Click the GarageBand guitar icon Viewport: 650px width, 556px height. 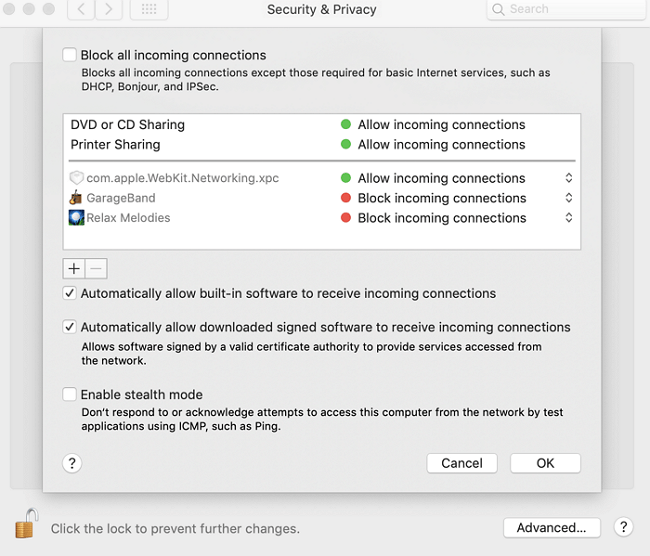[x=76, y=198]
